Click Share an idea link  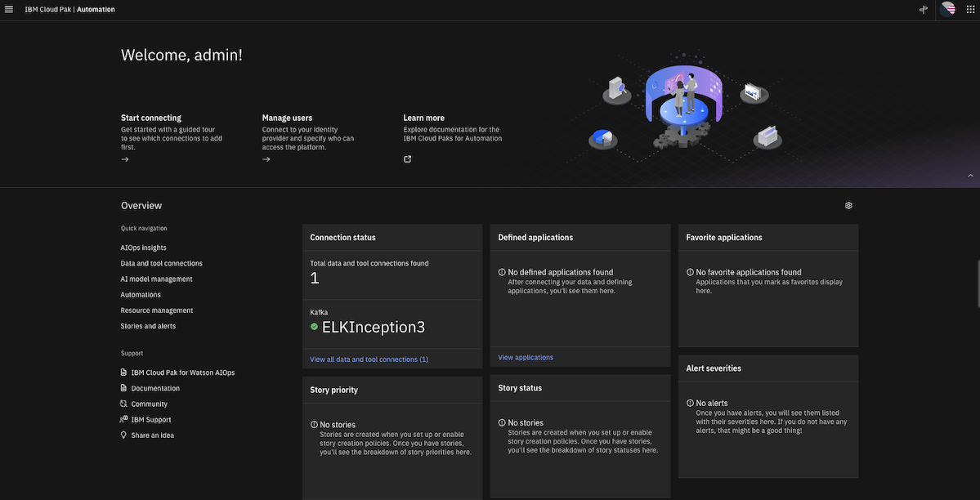coord(152,435)
